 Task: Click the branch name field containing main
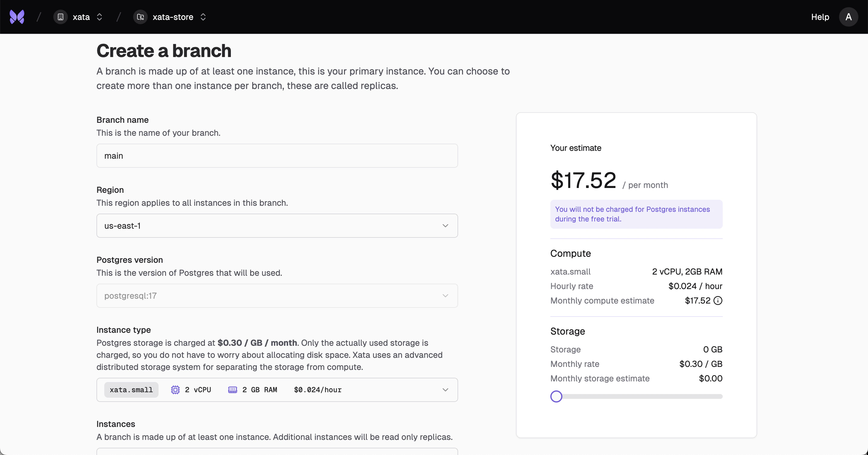click(277, 155)
